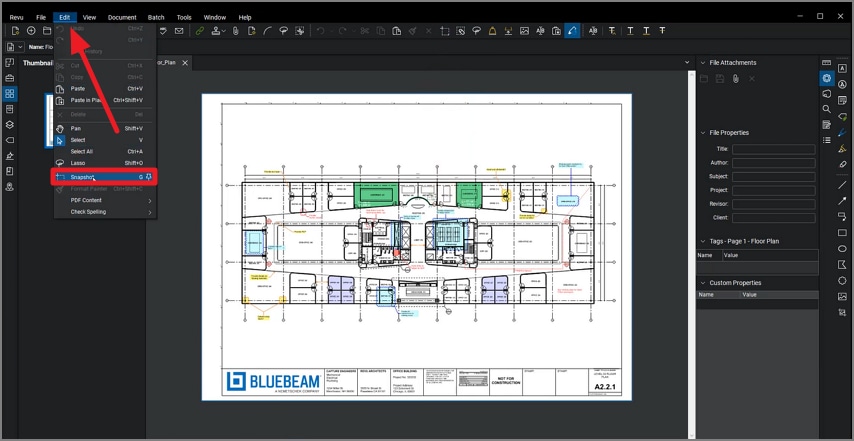Choose Paste in Place entry
Viewport: 854px width, 441px height.
[105, 100]
